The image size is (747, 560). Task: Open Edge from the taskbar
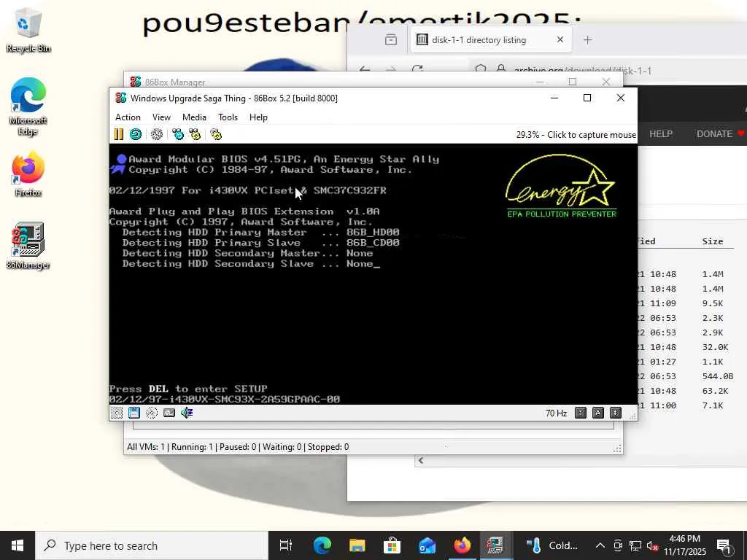(322, 545)
